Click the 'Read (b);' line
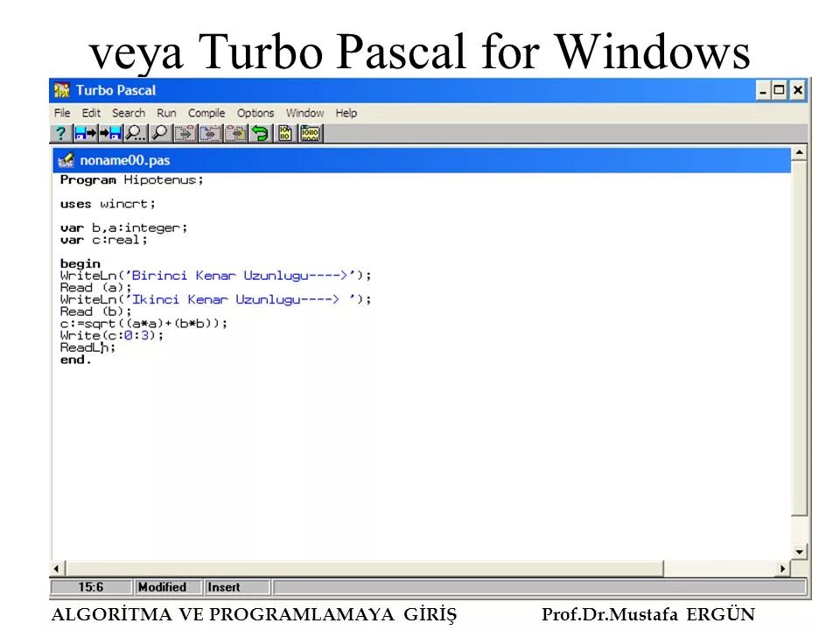This screenshot has width=840, height=630. pyautogui.click(x=96, y=311)
